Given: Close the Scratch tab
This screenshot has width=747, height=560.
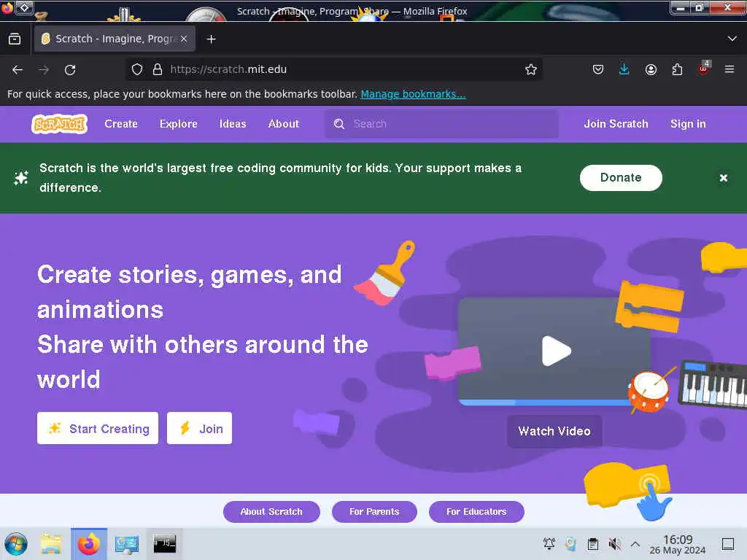Looking at the screenshot, I should 184,39.
